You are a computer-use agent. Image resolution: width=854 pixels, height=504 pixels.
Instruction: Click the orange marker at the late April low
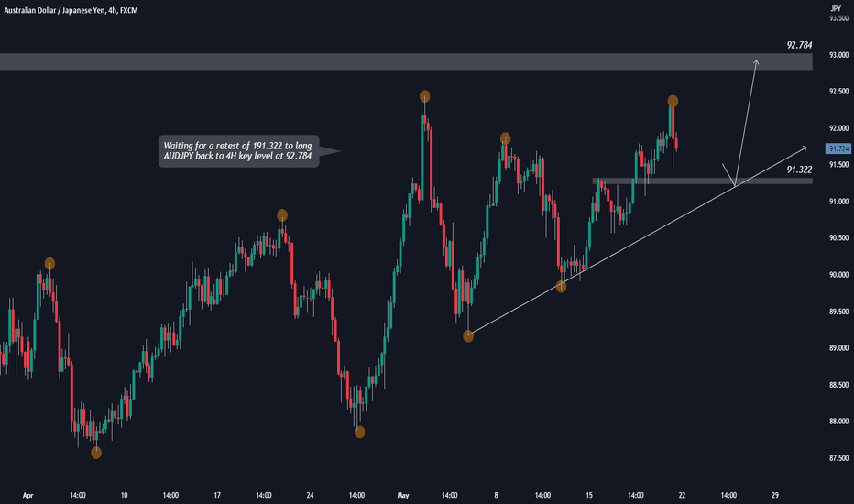(359, 433)
